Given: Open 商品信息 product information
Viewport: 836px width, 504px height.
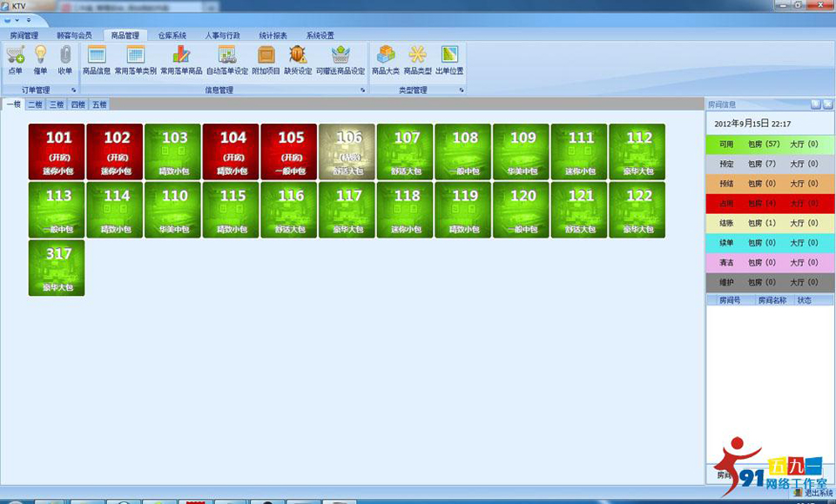Looking at the screenshot, I should click(97, 59).
